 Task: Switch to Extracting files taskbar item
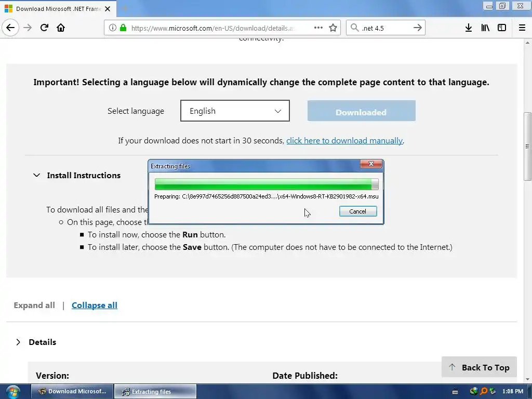coord(155,391)
